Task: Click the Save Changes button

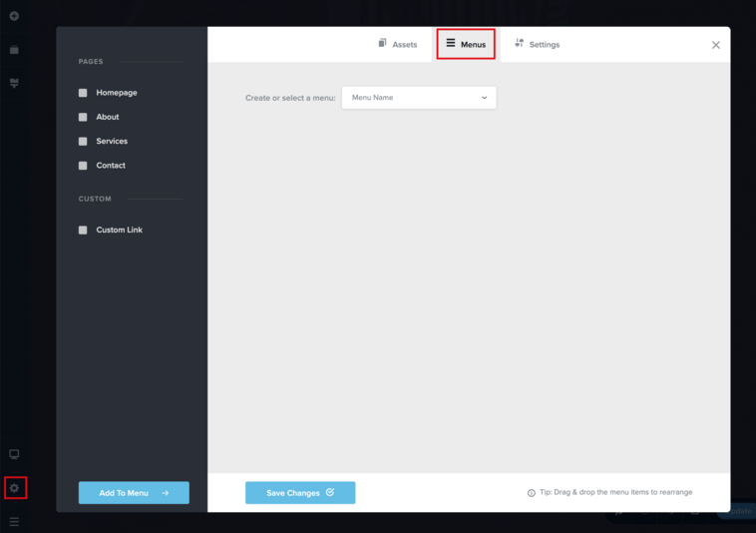Action: point(300,492)
